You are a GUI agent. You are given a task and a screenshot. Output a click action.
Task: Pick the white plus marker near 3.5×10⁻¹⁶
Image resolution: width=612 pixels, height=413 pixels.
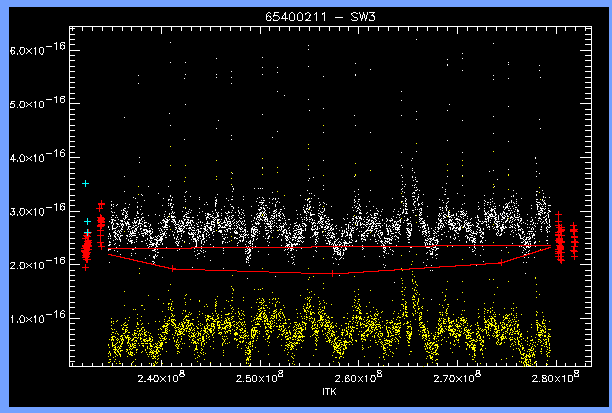pyautogui.click(x=86, y=184)
